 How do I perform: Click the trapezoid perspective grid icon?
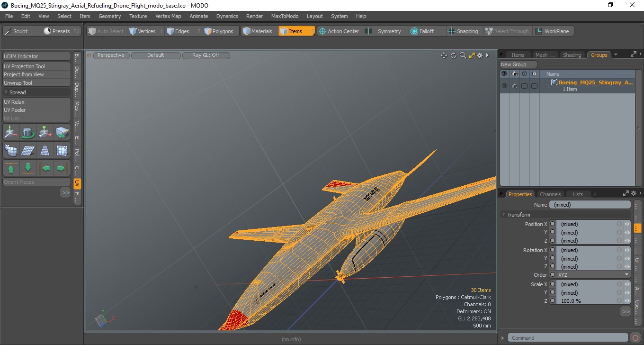45,150
